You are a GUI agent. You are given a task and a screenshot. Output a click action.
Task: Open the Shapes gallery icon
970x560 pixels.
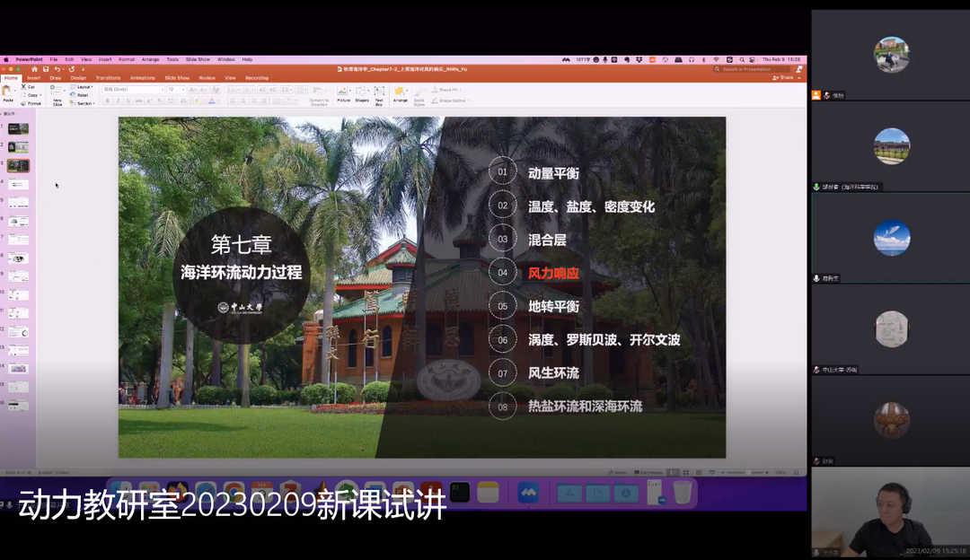pyautogui.click(x=361, y=92)
